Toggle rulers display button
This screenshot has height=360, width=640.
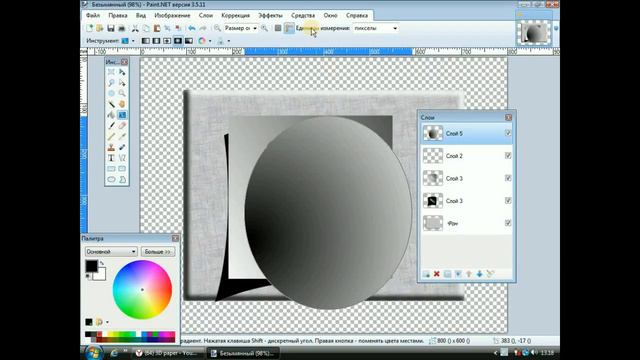coord(289,28)
